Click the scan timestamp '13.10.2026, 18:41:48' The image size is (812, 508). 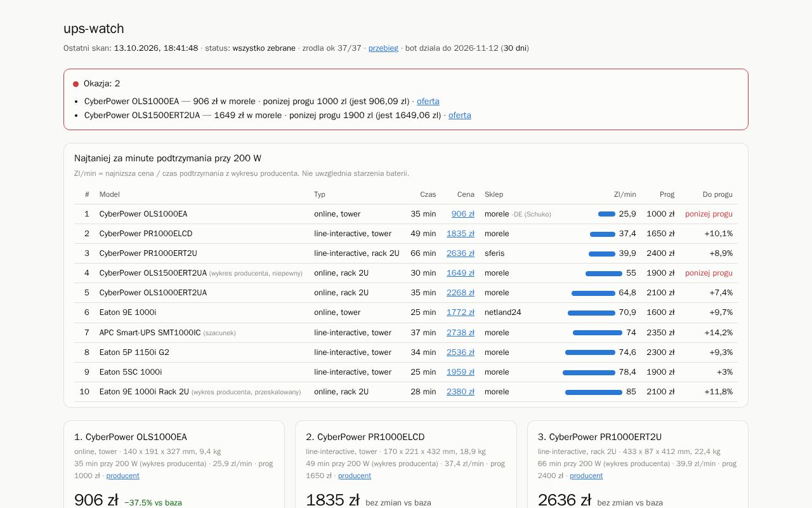click(156, 48)
